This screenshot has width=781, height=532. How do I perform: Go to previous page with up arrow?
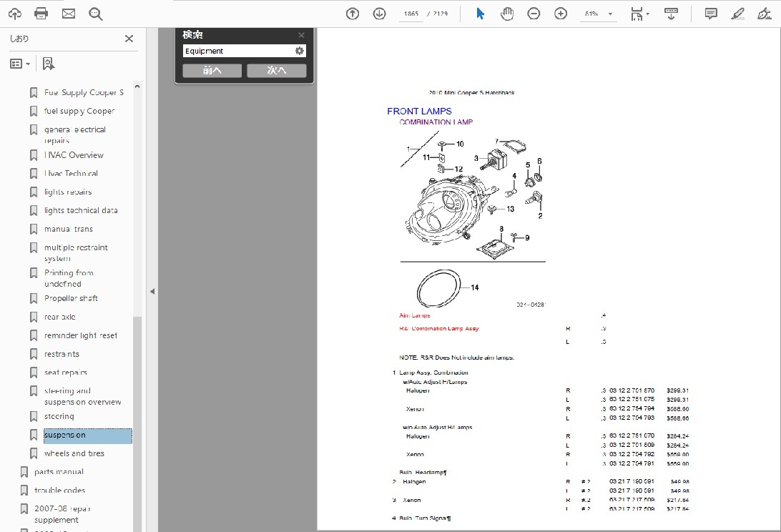pos(352,14)
